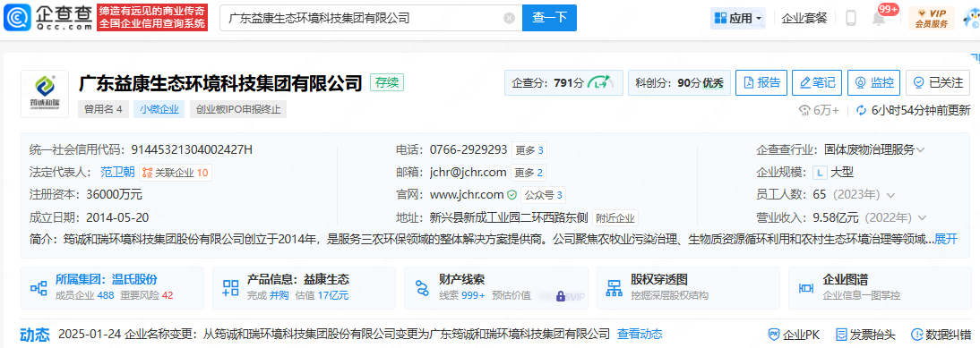
Task: Click unified credit code 91445321304002427H
Action: click(192, 149)
